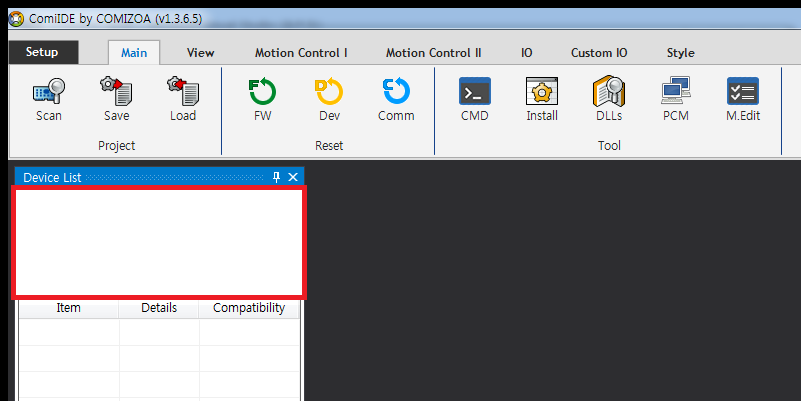Click the Compatibility column header
The height and width of the screenshot is (401, 801).
coord(249,308)
